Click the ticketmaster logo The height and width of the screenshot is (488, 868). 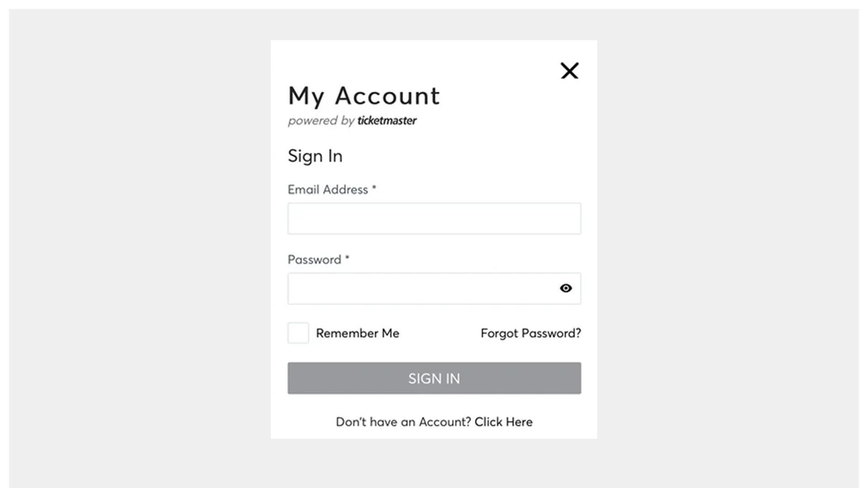[x=387, y=121]
